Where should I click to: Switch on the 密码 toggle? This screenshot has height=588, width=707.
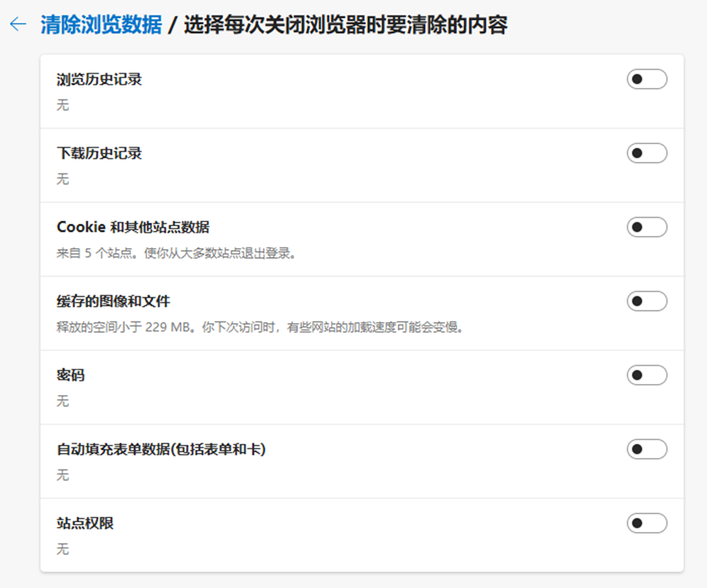tap(647, 375)
